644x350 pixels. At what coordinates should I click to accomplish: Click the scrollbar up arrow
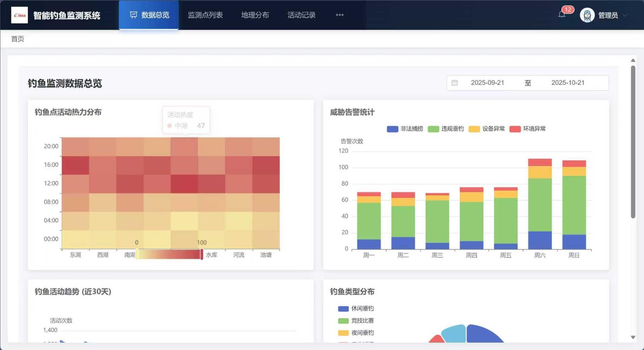point(633,60)
